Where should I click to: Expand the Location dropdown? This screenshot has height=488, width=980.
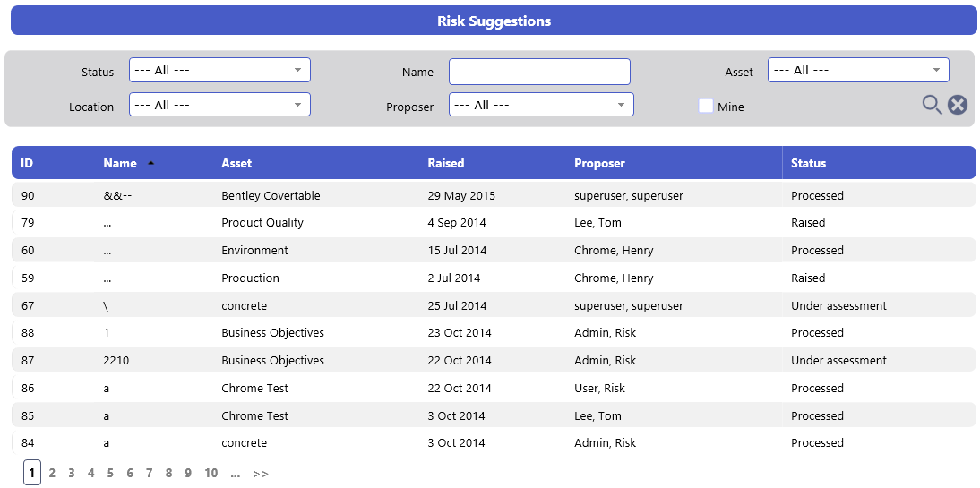pos(219,105)
